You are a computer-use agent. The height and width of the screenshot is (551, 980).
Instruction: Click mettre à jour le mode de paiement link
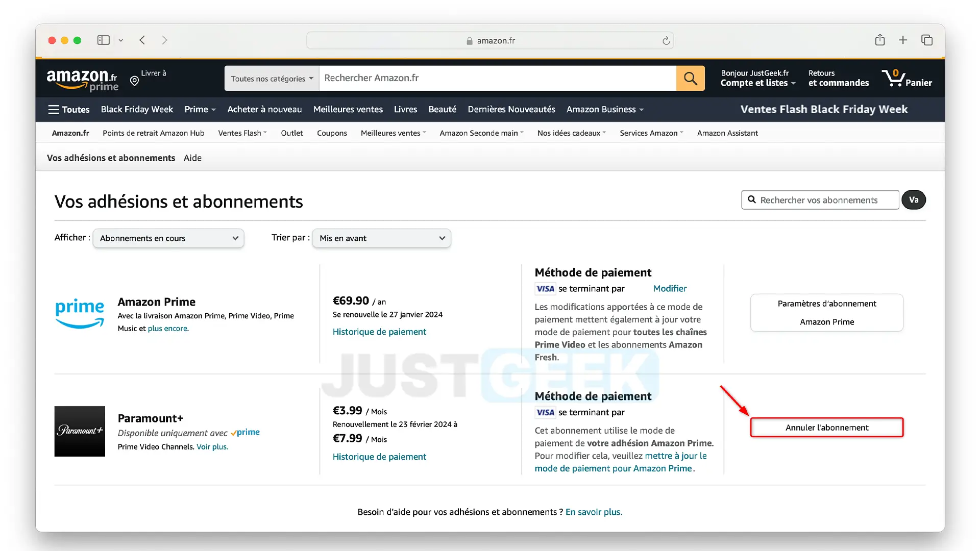coord(621,462)
